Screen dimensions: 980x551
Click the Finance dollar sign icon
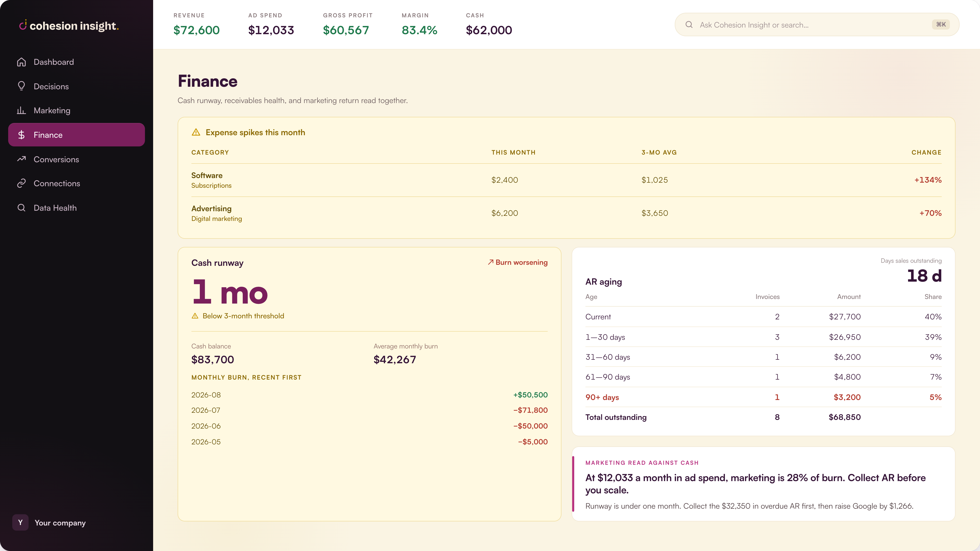pyautogui.click(x=21, y=135)
